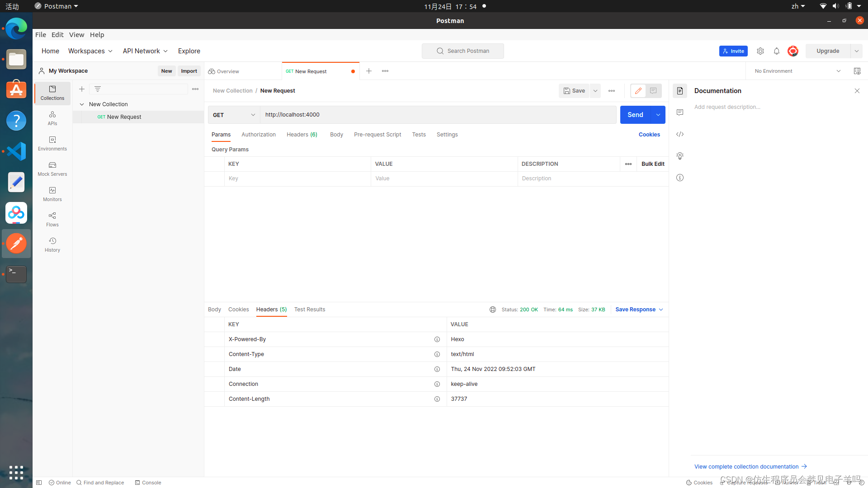Expand the New Collection tree item

(82, 103)
